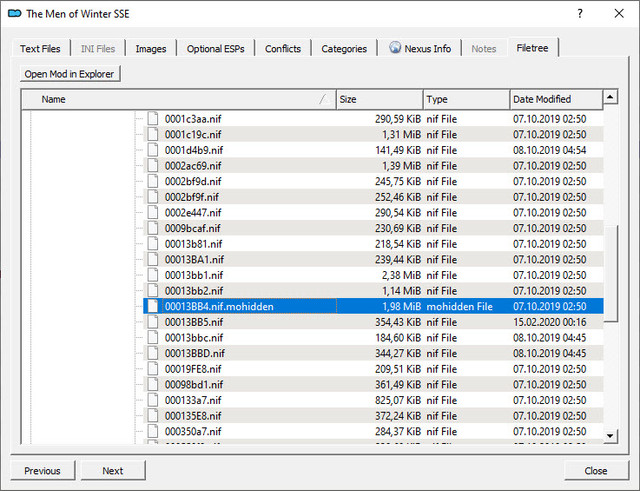Image resolution: width=640 pixels, height=491 pixels.
Task: Select the file name 00013BB4.nif.mohidden
Action: pyautogui.click(x=219, y=307)
